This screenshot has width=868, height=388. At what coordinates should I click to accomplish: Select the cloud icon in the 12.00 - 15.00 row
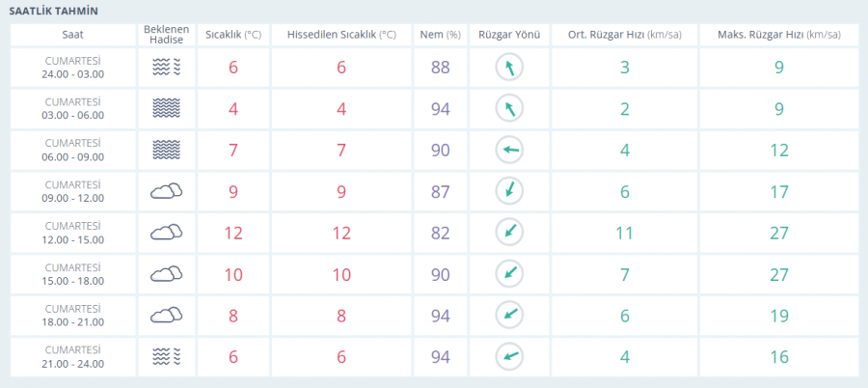tap(166, 233)
